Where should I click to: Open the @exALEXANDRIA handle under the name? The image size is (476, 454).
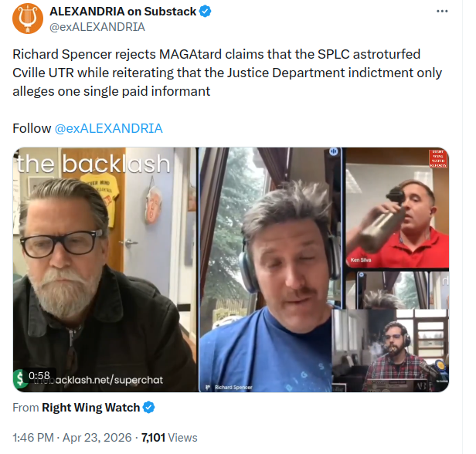(97, 27)
